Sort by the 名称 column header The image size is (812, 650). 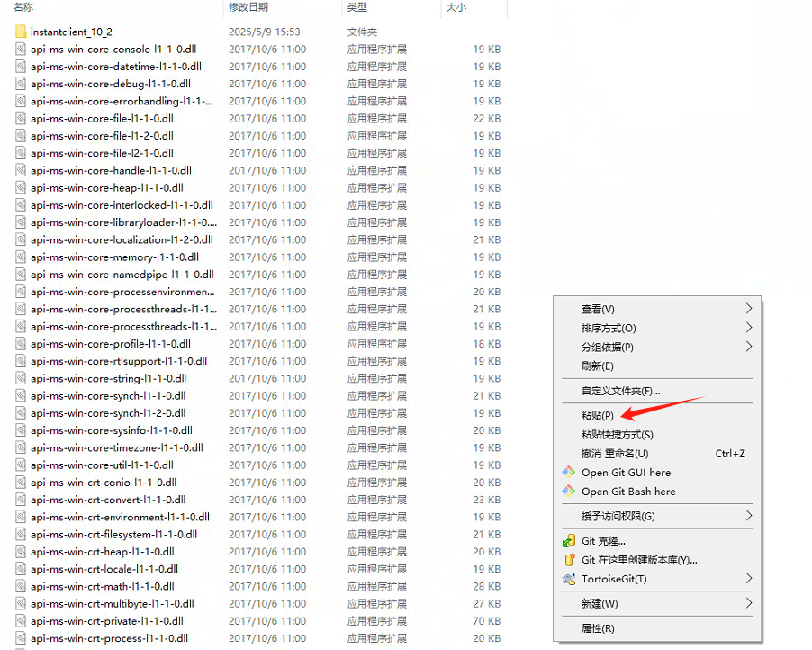(23, 7)
